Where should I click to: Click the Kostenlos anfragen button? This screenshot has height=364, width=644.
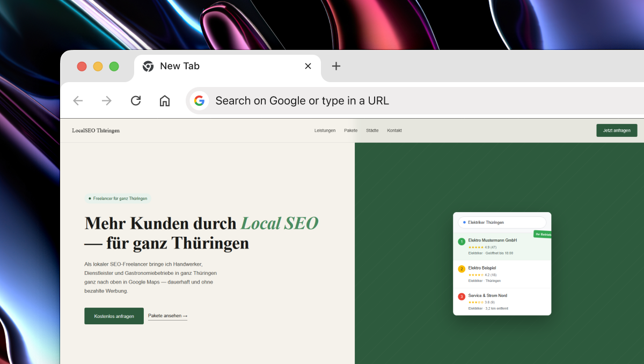pyautogui.click(x=114, y=316)
